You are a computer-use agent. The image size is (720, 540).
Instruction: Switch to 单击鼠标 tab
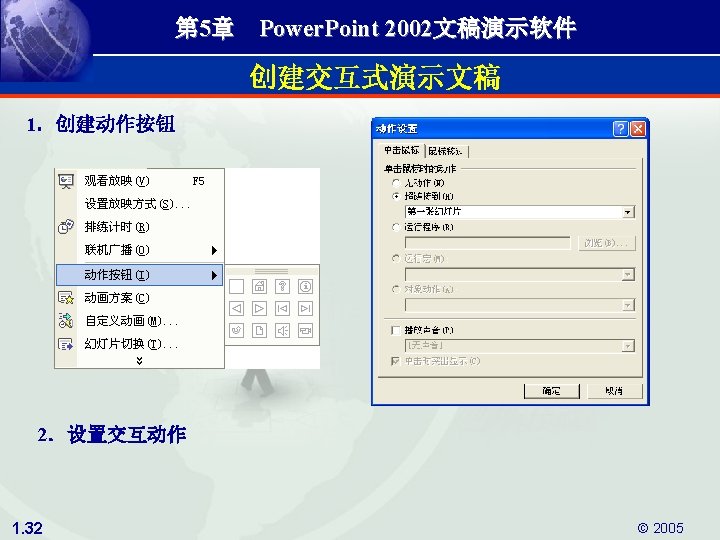402,150
